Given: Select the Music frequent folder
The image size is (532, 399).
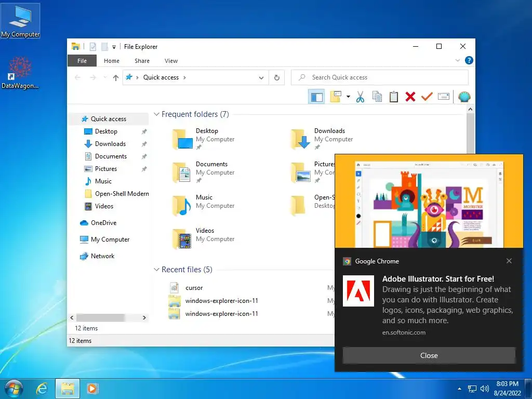Looking at the screenshot, I should click(204, 206).
